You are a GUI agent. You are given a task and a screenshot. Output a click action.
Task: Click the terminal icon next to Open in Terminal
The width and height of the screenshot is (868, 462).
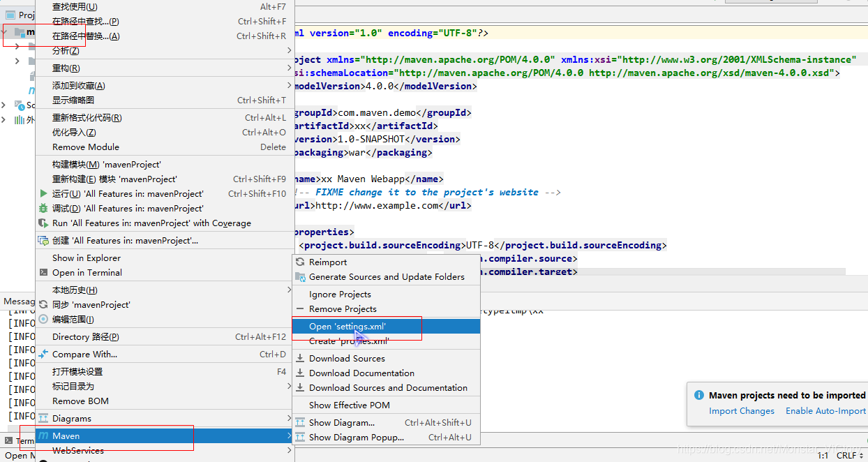(x=43, y=272)
